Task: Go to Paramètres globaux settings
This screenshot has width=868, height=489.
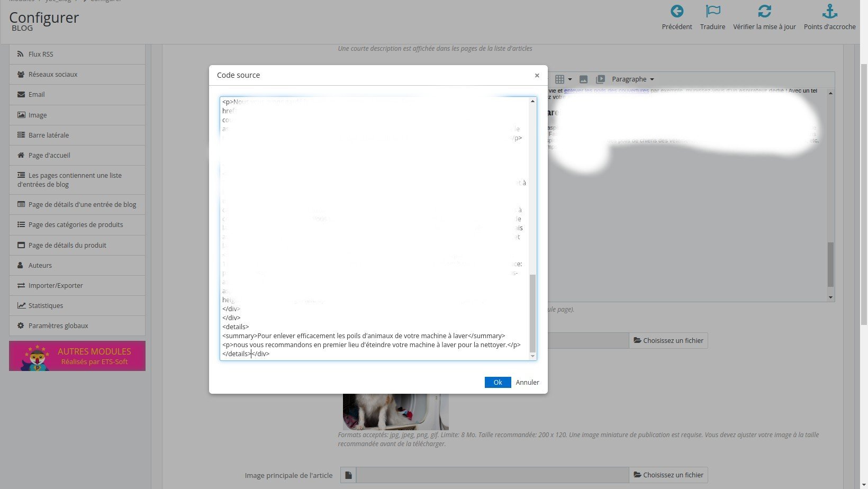Action: (x=77, y=326)
